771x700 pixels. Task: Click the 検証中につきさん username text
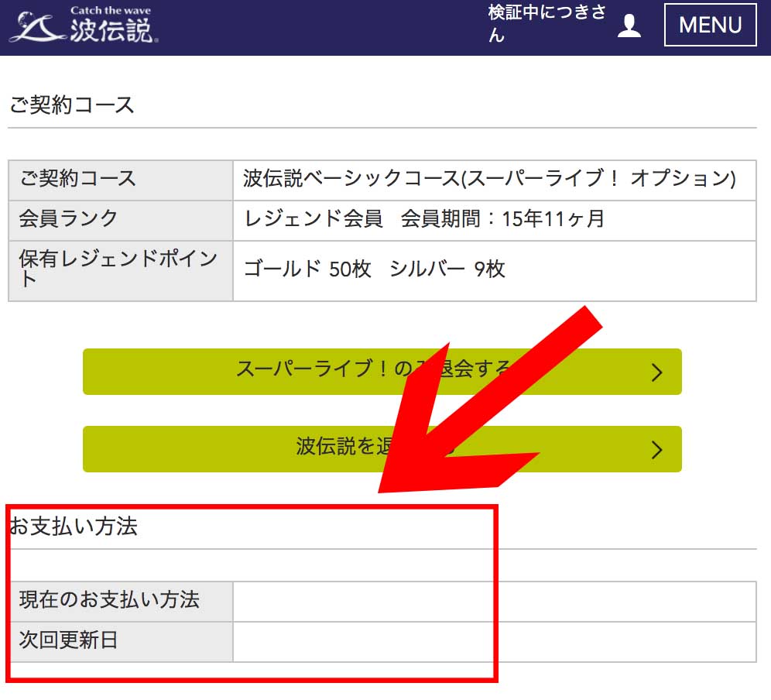pyautogui.click(x=547, y=23)
